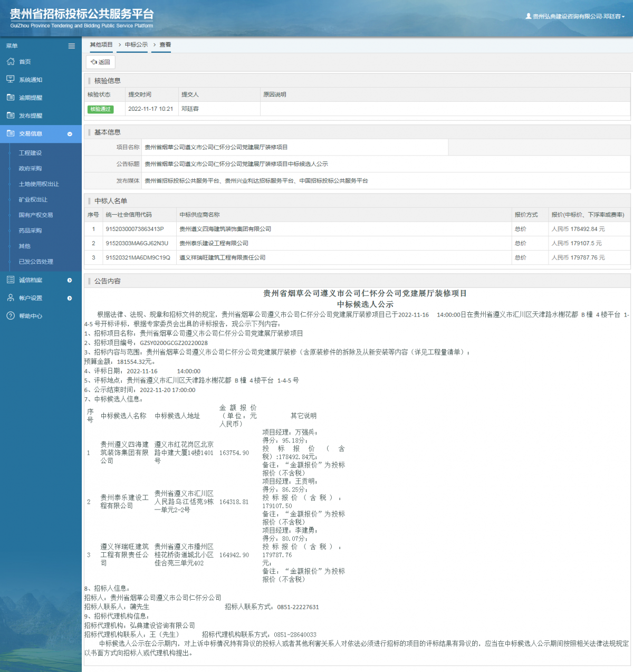Open 逾期提醒 menu item

[x=31, y=98]
